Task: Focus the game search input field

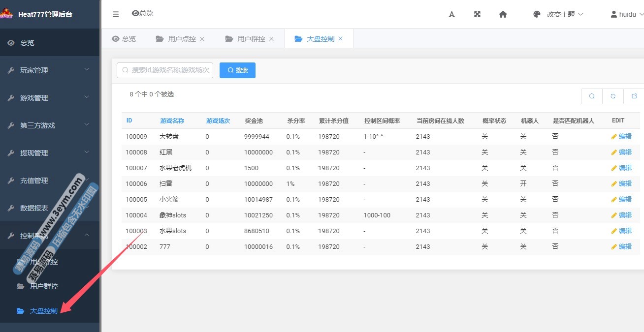Action: (x=170, y=70)
